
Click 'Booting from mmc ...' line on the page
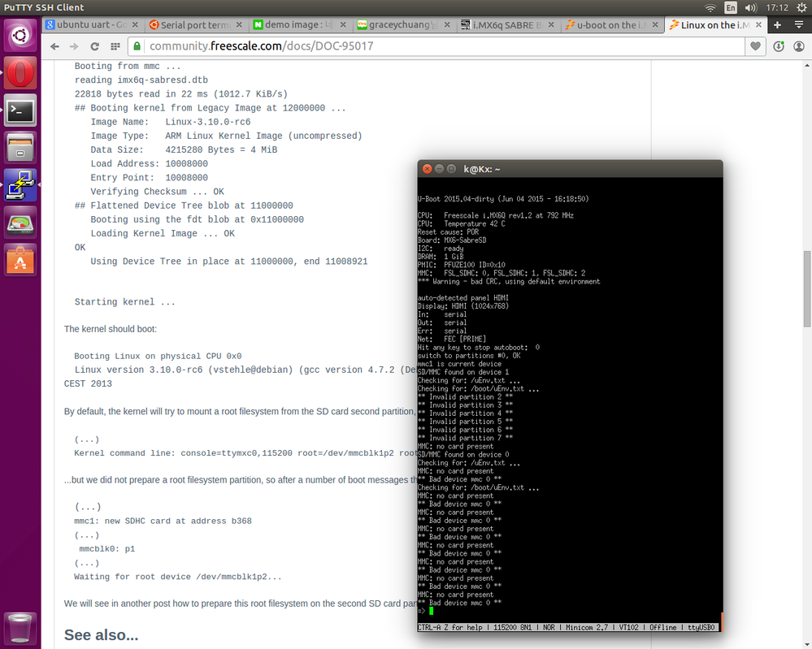pyautogui.click(x=128, y=66)
